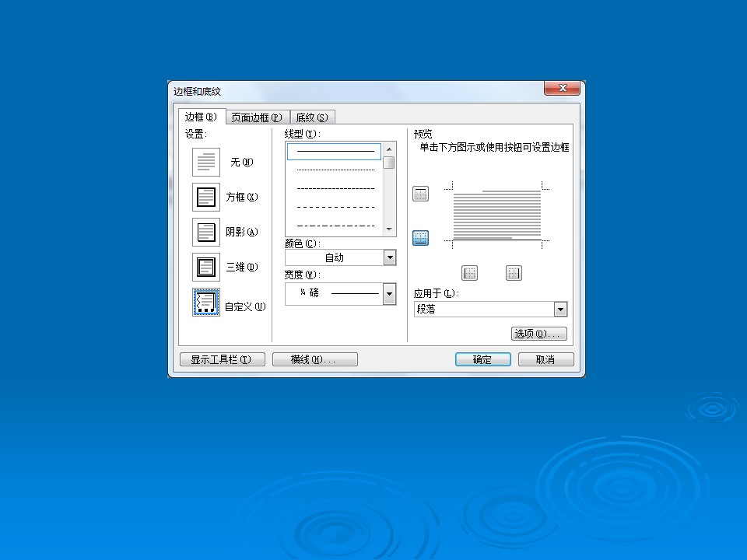The width and height of the screenshot is (747, 560).
Task: Select the 自定义 (Custom) border setting icon
Action: click(x=205, y=303)
